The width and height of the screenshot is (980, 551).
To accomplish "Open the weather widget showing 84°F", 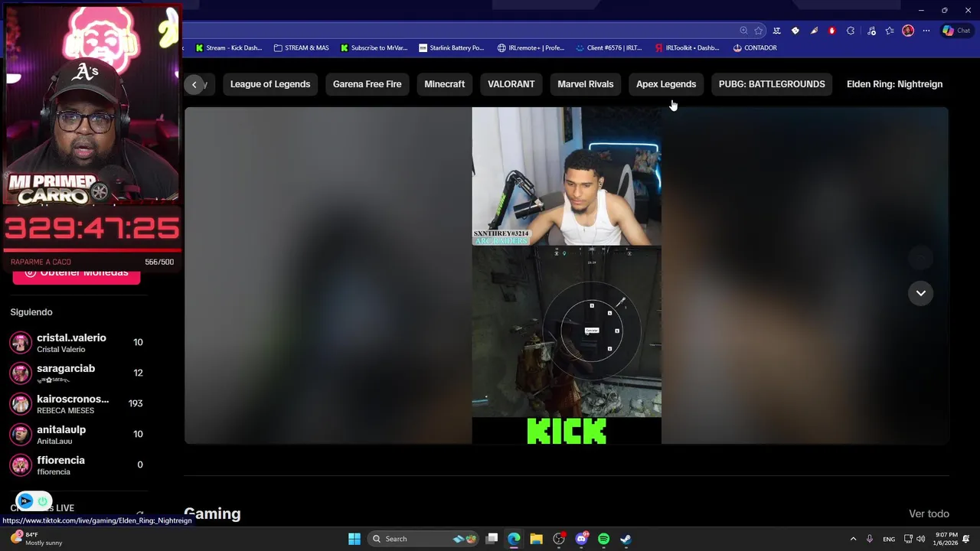I will tap(37, 539).
